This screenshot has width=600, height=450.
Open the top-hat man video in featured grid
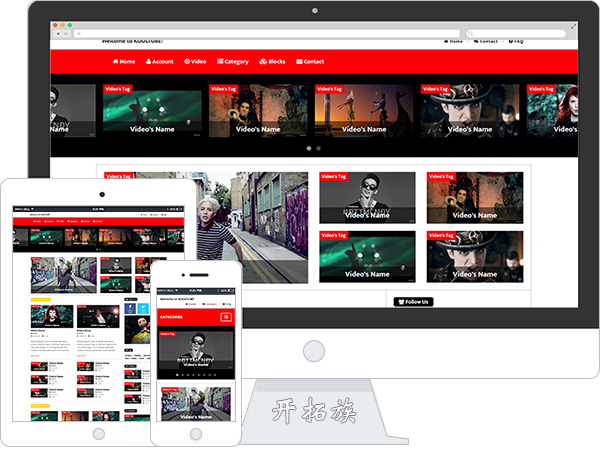pyautogui.click(x=475, y=257)
